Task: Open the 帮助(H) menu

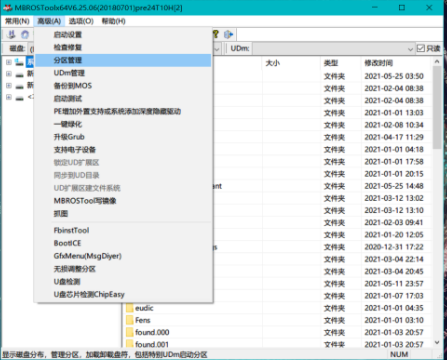Action: tap(113, 21)
